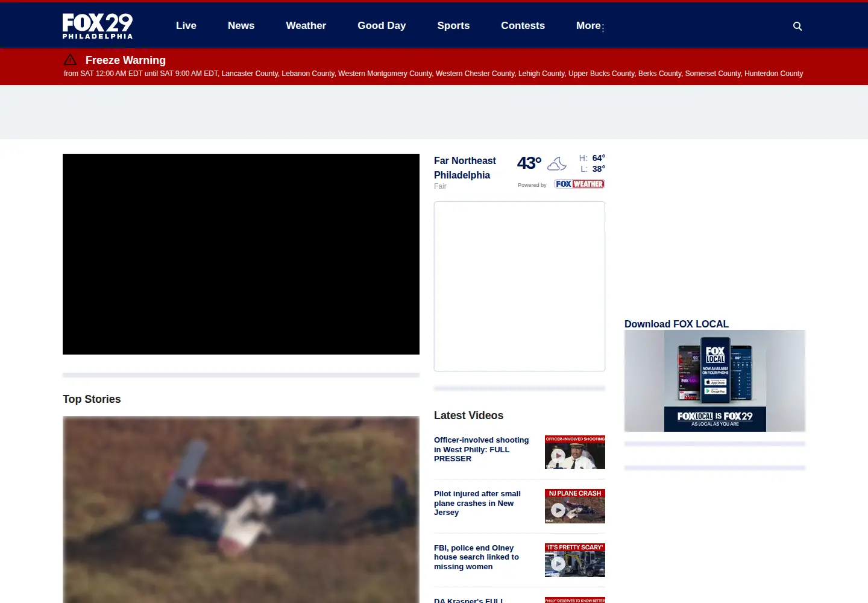Click the low temperature 38° value

(x=599, y=169)
